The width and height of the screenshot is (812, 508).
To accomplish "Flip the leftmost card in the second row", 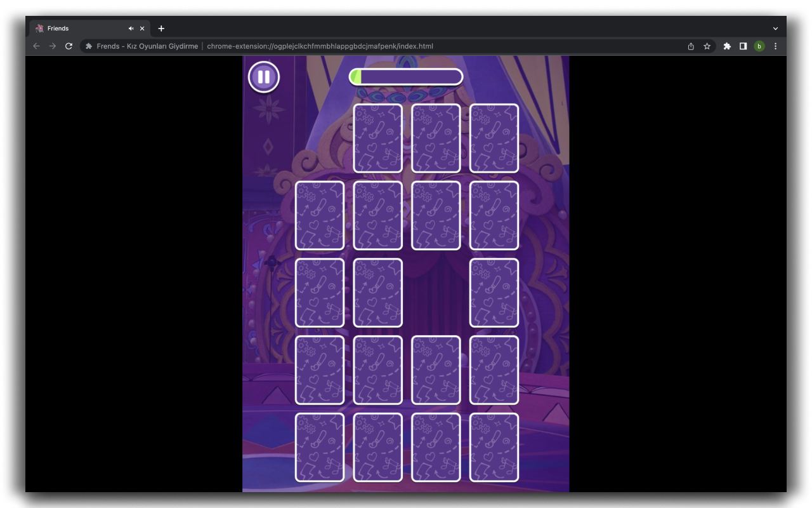I will [320, 215].
